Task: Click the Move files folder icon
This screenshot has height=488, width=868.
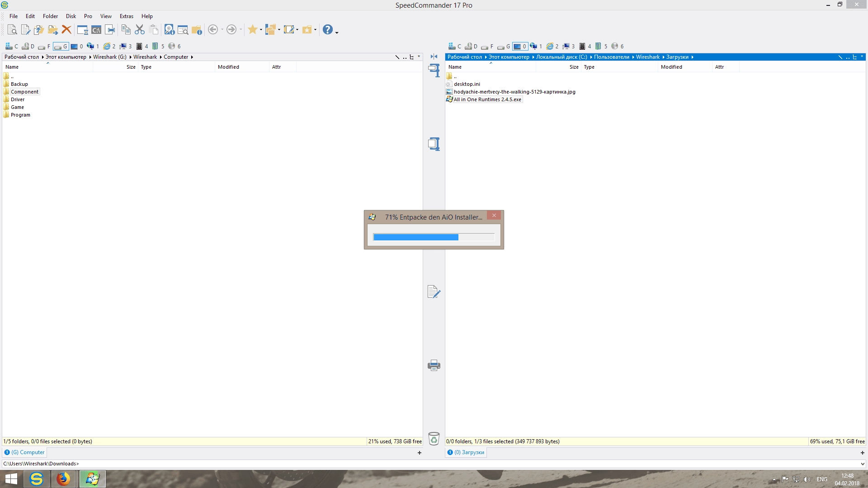Action: (53, 30)
